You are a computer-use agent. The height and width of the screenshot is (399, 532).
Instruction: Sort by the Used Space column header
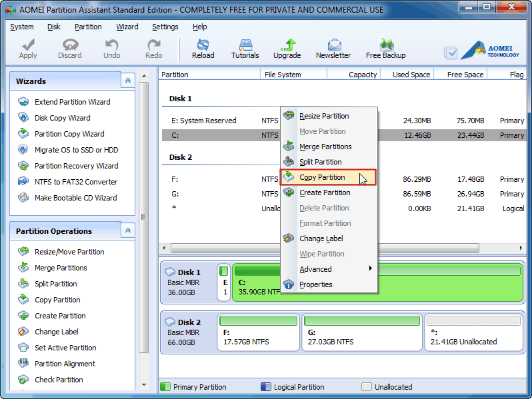(x=407, y=75)
